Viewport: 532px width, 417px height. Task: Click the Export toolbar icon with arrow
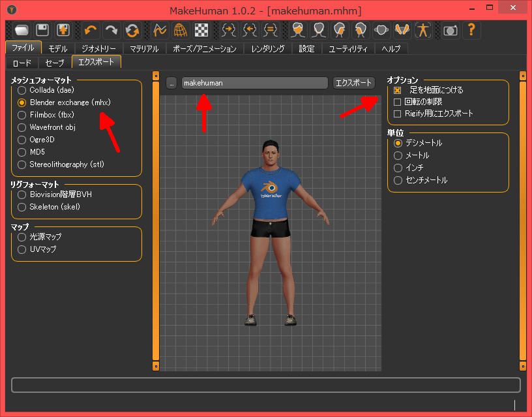click(x=63, y=30)
